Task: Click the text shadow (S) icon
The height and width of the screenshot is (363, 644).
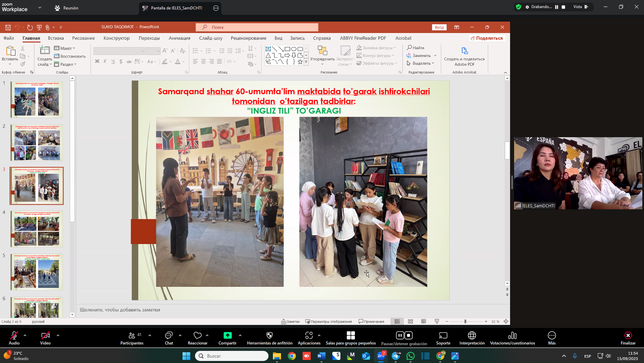Action: [x=121, y=61]
